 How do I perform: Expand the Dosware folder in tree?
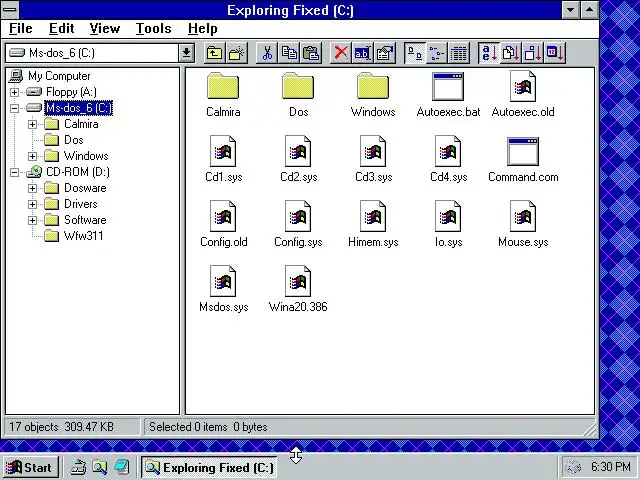click(x=32, y=188)
